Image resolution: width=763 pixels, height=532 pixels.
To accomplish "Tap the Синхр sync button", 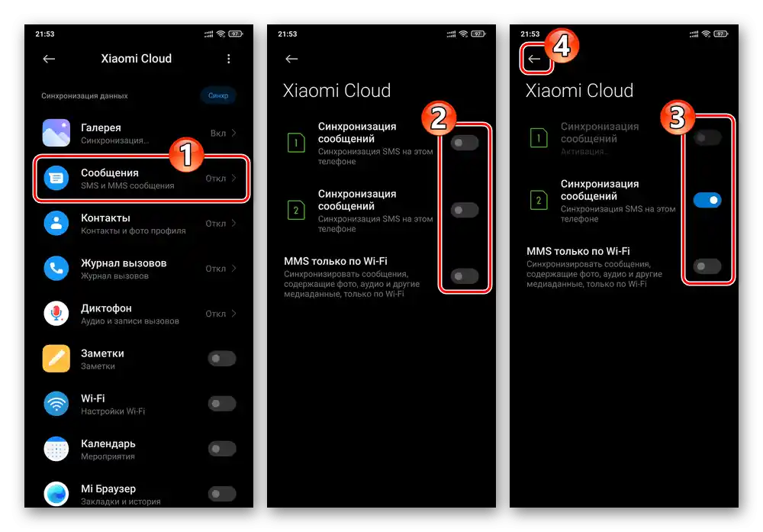I will [x=218, y=95].
